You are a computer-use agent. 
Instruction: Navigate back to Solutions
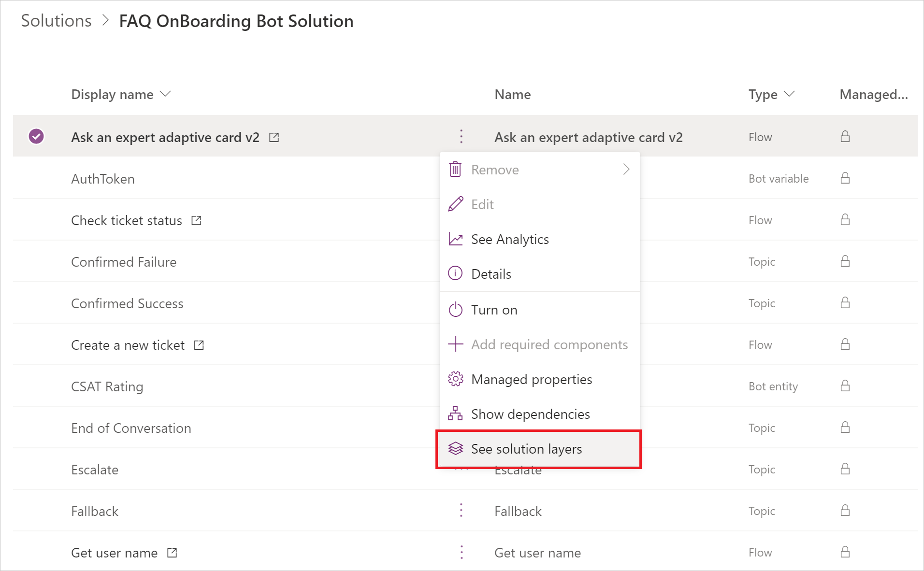56,20
